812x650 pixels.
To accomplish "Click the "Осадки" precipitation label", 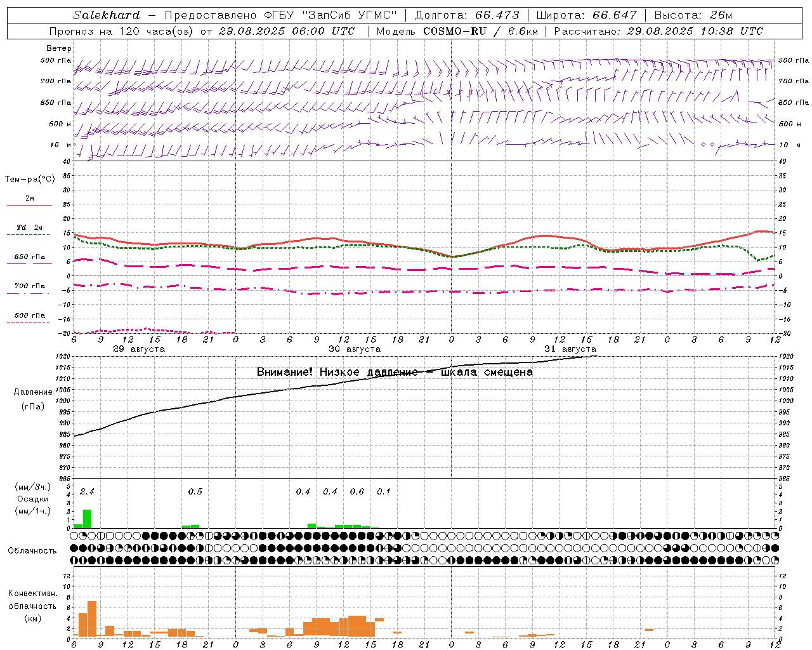I will coord(32,499).
